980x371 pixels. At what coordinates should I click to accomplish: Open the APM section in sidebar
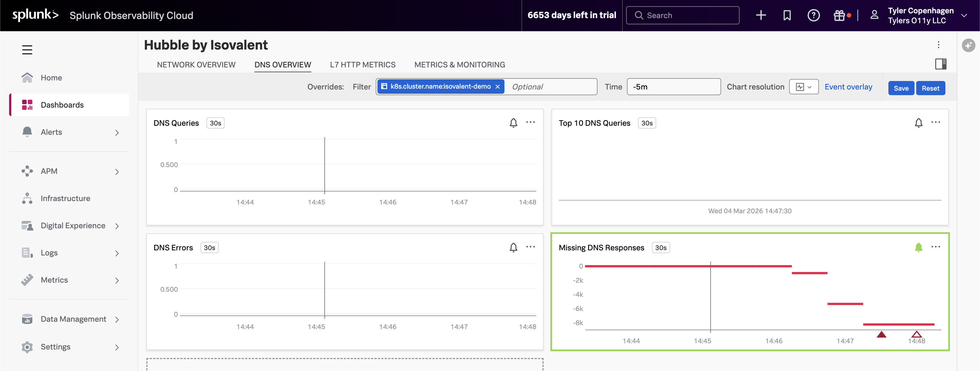(49, 171)
